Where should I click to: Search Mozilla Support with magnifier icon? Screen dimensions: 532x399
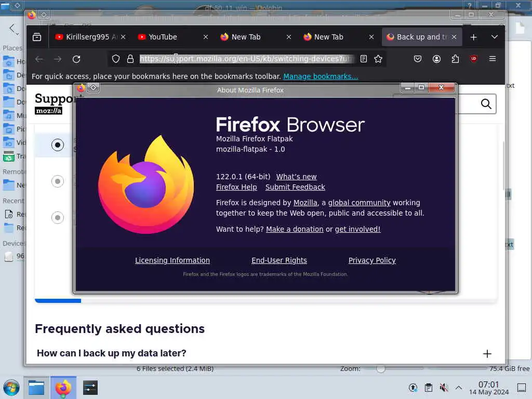tap(486, 104)
